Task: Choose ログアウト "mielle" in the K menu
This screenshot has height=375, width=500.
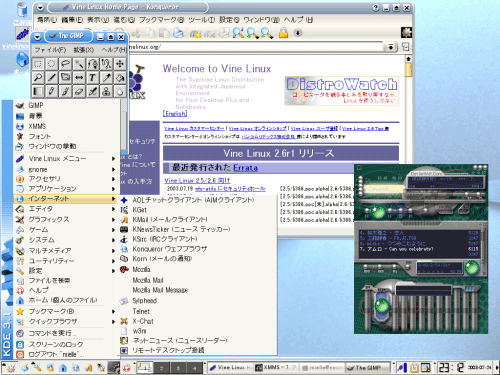Action: [x=65, y=354]
